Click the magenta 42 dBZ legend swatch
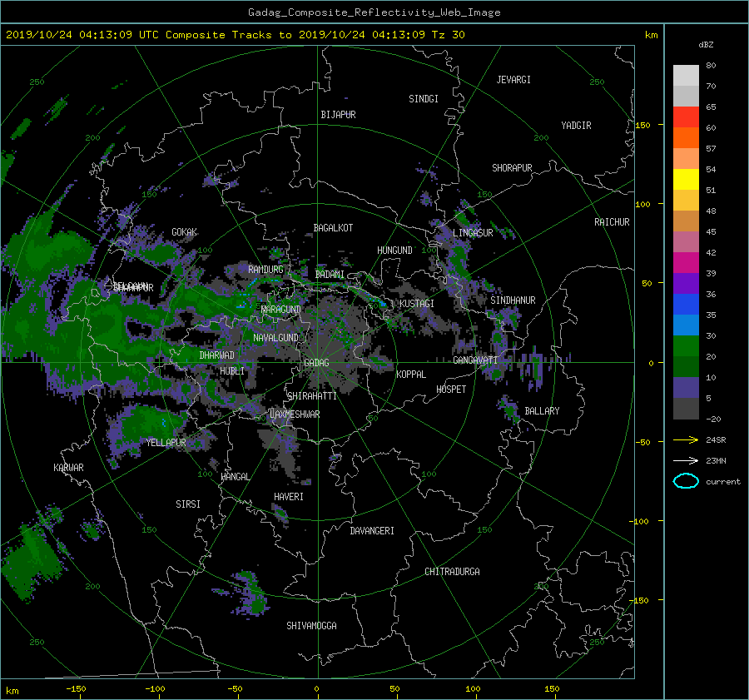 click(x=686, y=262)
